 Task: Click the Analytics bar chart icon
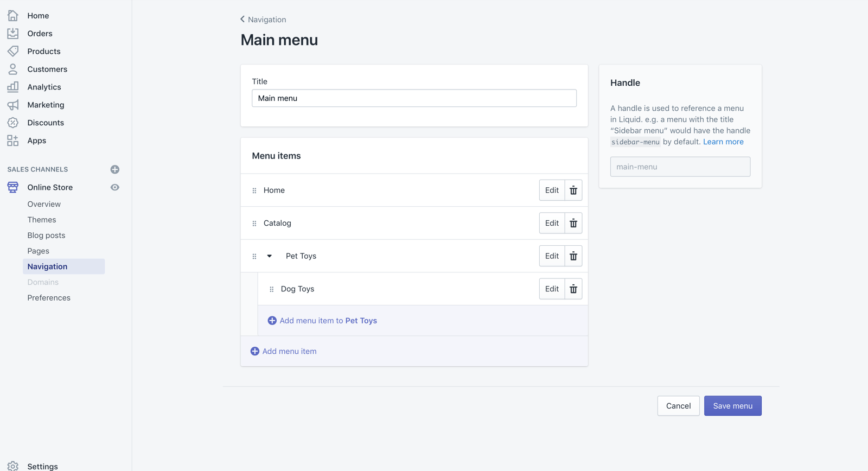click(13, 87)
